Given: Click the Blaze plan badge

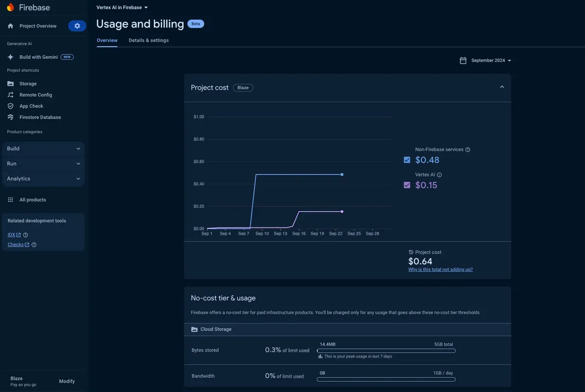Looking at the screenshot, I should [243, 88].
